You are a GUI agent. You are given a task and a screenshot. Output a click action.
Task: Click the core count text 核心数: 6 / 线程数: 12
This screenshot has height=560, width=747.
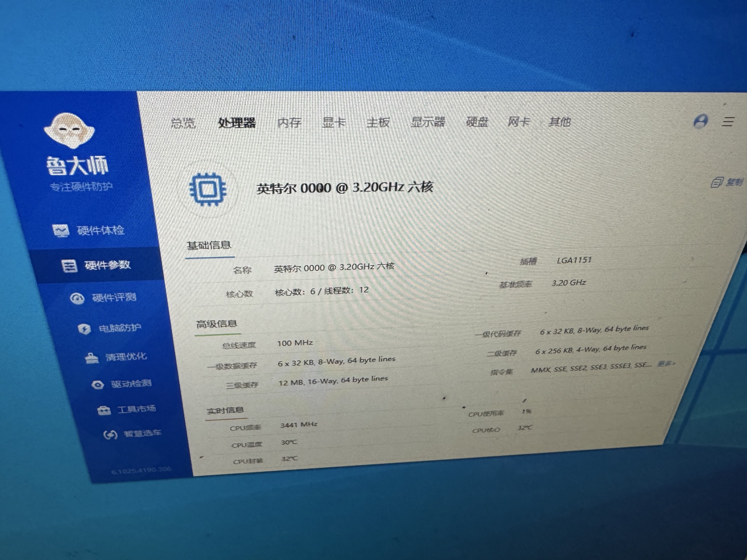click(321, 291)
